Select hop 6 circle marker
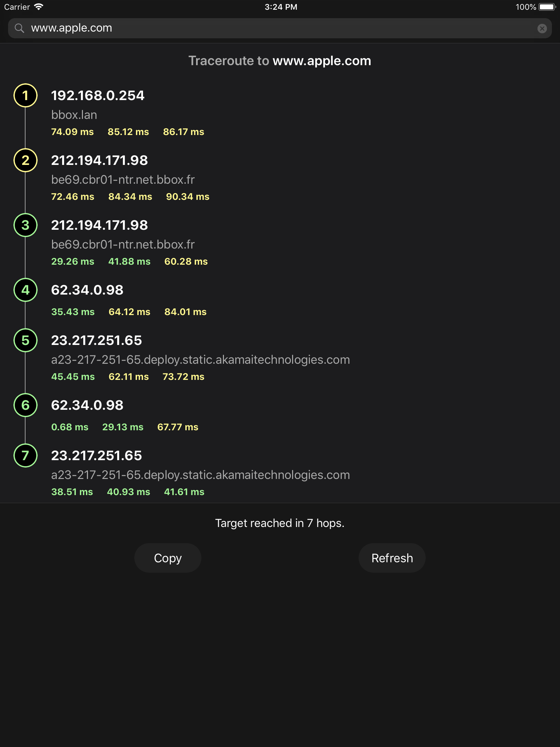The image size is (560, 747). [x=25, y=405]
